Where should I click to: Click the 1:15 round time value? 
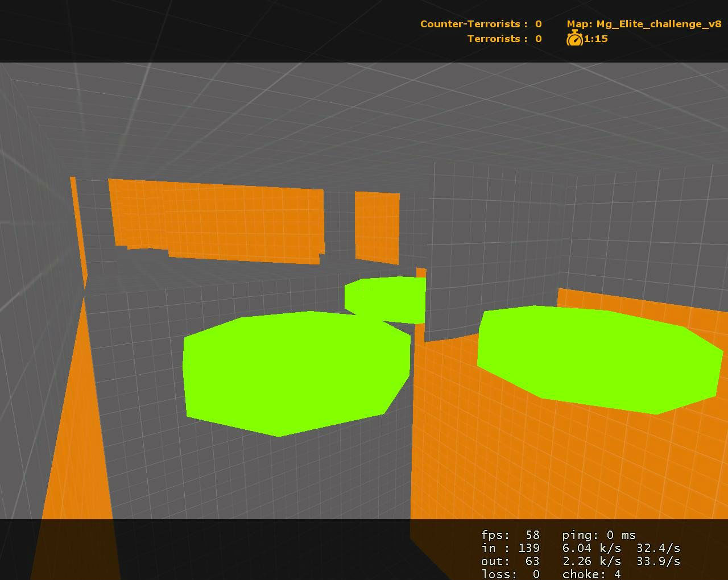click(x=596, y=39)
